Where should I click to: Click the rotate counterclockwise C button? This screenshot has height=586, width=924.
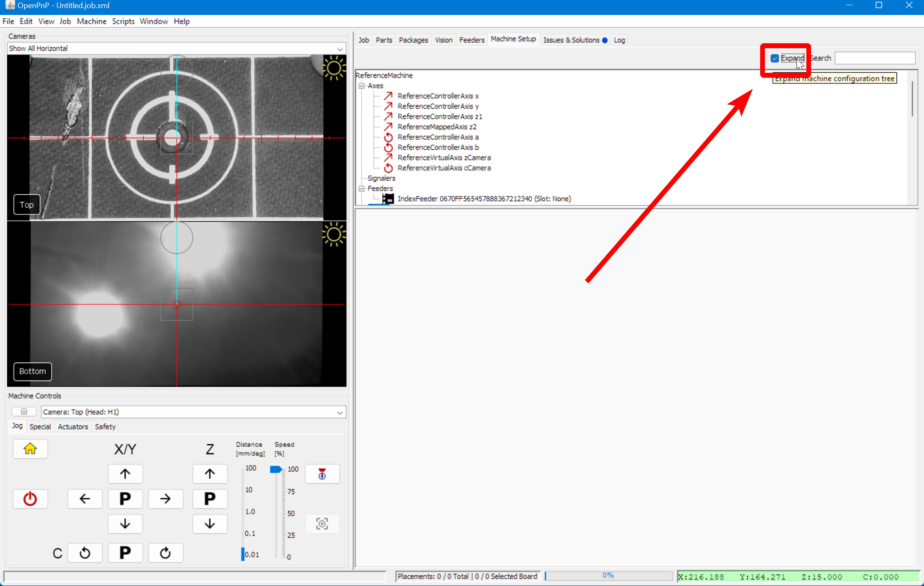click(85, 553)
